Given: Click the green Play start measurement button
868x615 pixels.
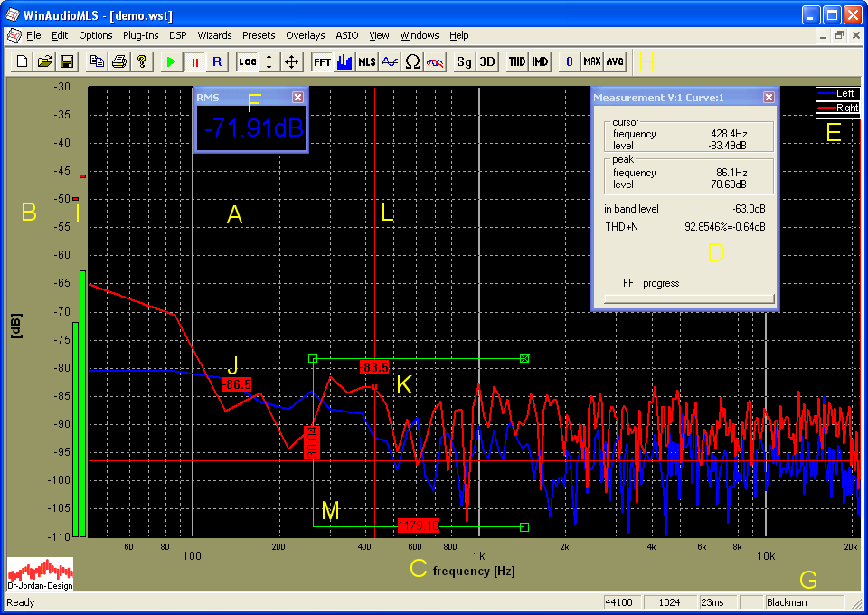Looking at the screenshot, I should [172, 61].
